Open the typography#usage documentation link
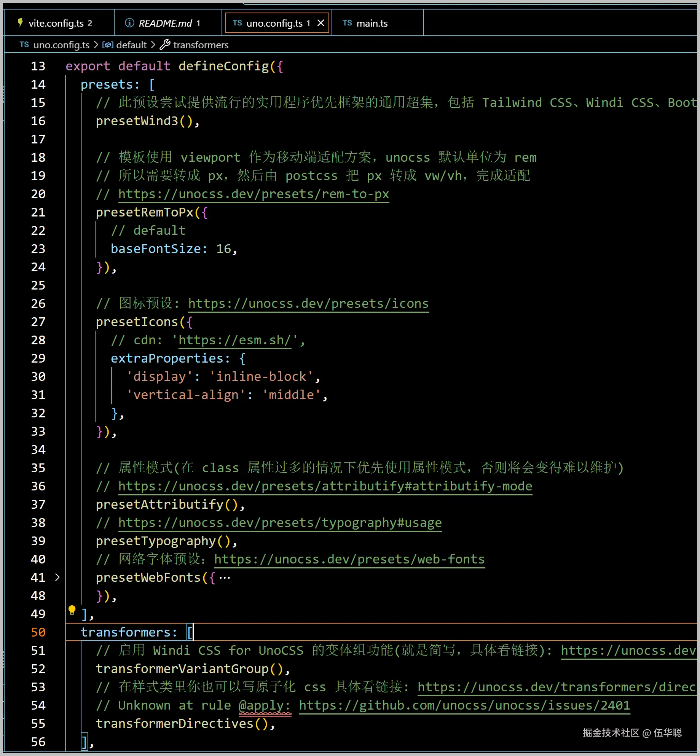Screen dimensions: 700x756 coord(280,523)
